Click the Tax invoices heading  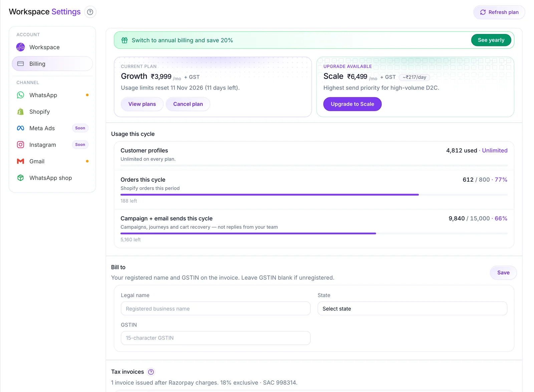click(127, 372)
